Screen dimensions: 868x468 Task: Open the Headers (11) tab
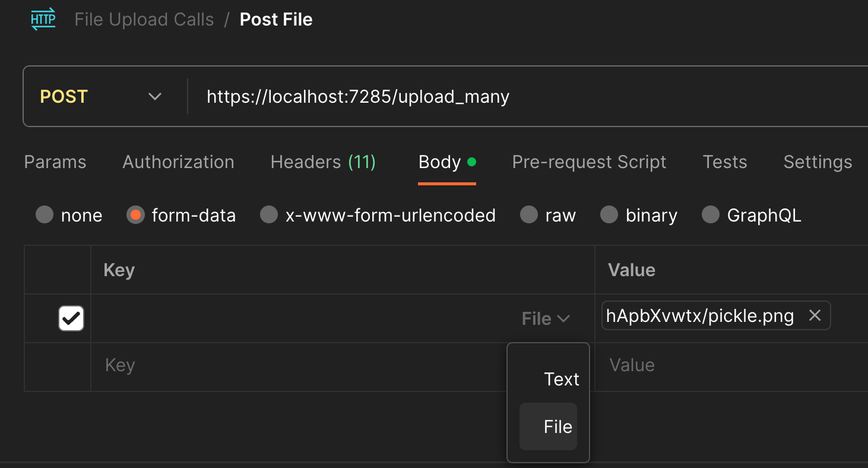[x=323, y=162]
